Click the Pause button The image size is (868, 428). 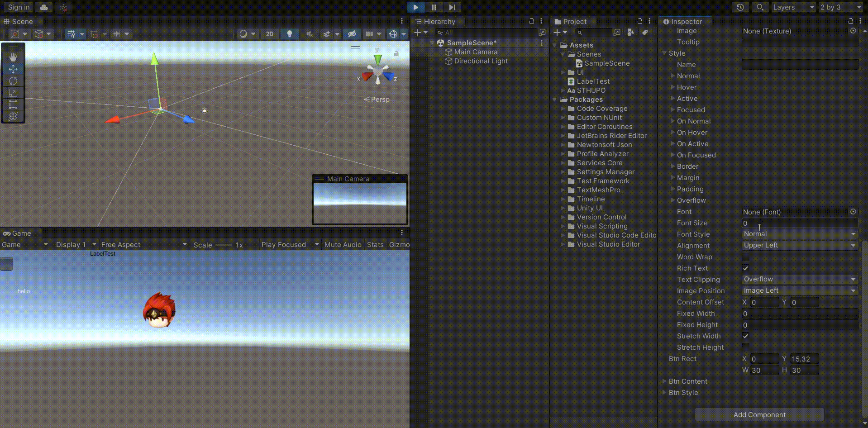(434, 7)
